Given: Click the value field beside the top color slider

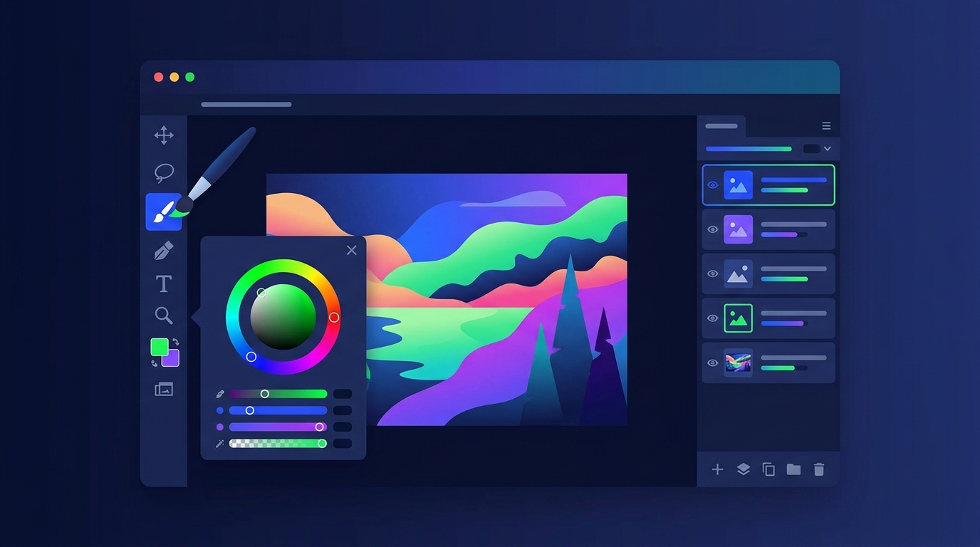Looking at the screenshot, I should pos(343,394).
